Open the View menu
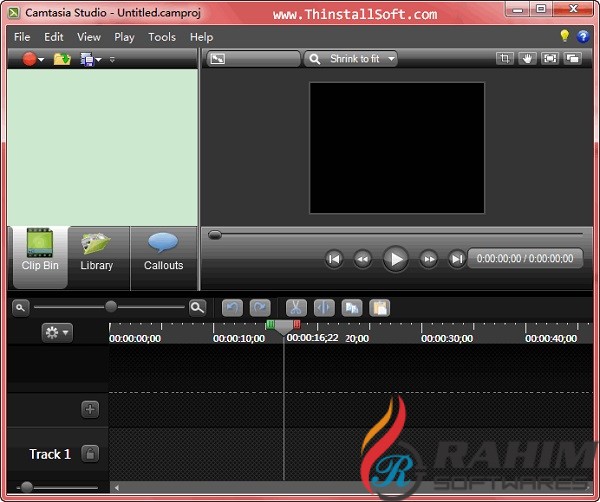The width and height of the screenshot is (600, 502). tap(89, 37)
